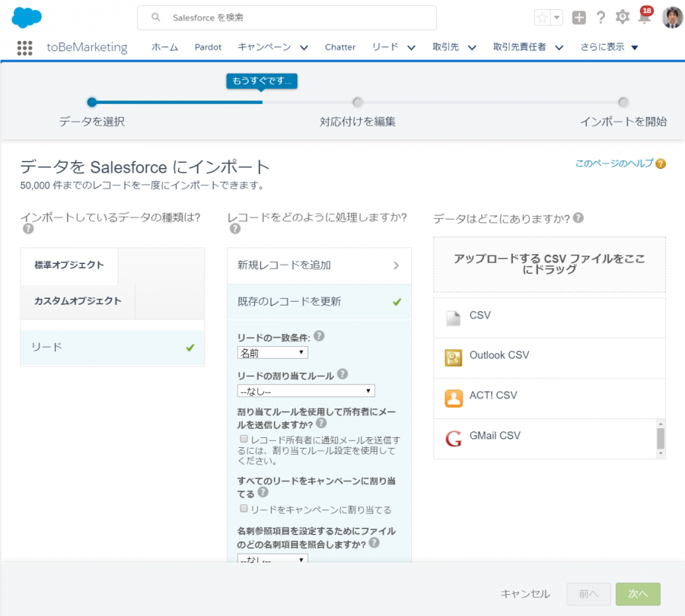685x616 pixels.
Task: Choose the GMail CSV source icon
Action: (x=454, y=439)
